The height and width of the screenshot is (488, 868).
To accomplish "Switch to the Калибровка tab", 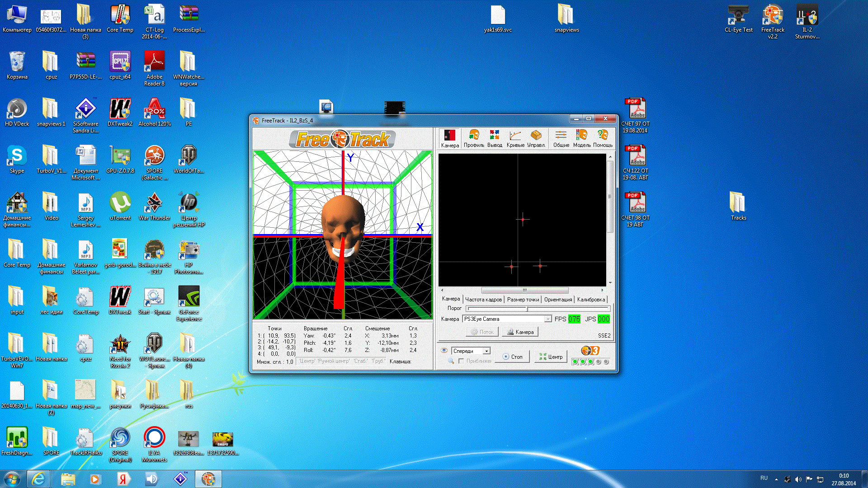I will pyautogui.click(x=591, y=300).
